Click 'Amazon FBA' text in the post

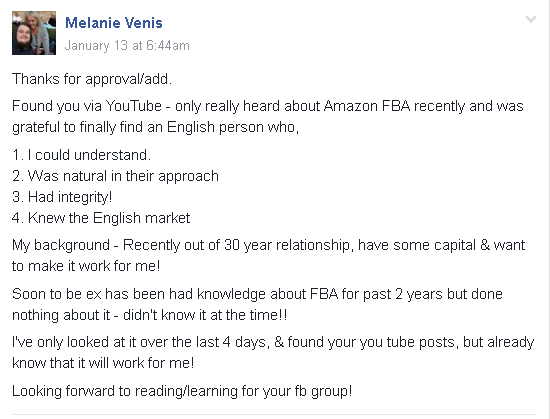(x=367, y=106)
